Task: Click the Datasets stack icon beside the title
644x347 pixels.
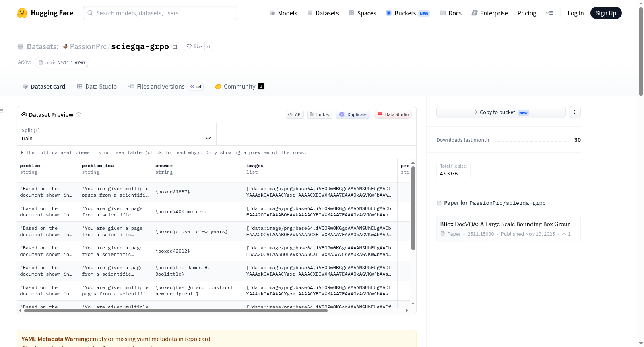Action: tap(21, 46)
